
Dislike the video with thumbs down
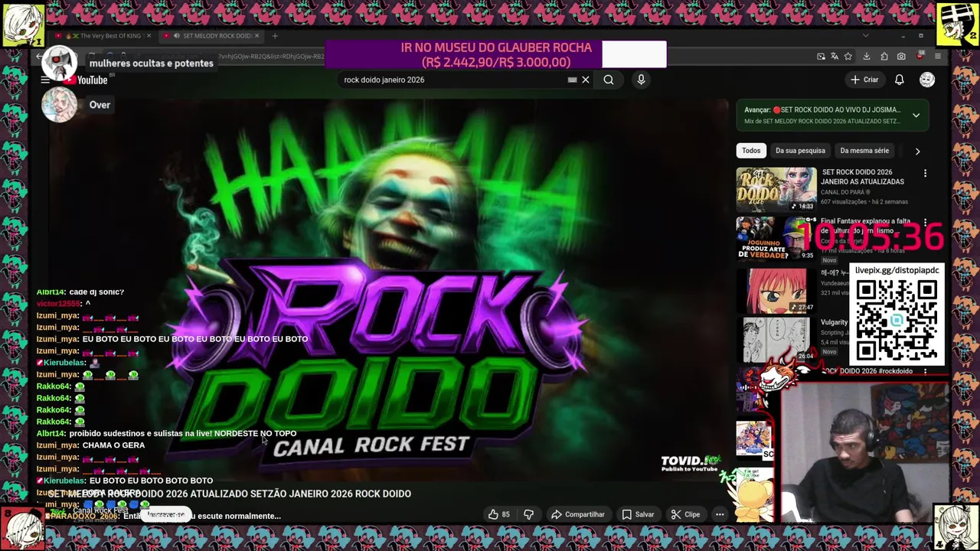(528, 514)
